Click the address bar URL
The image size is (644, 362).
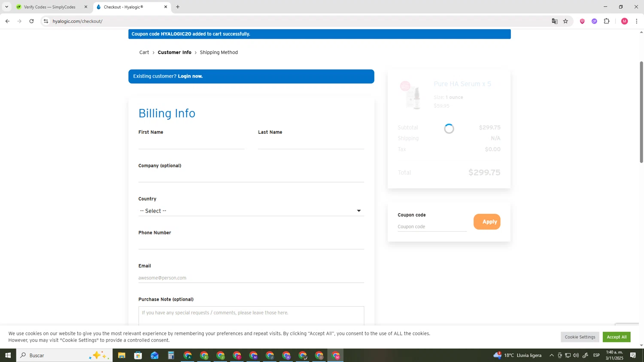tap(78, 21)
